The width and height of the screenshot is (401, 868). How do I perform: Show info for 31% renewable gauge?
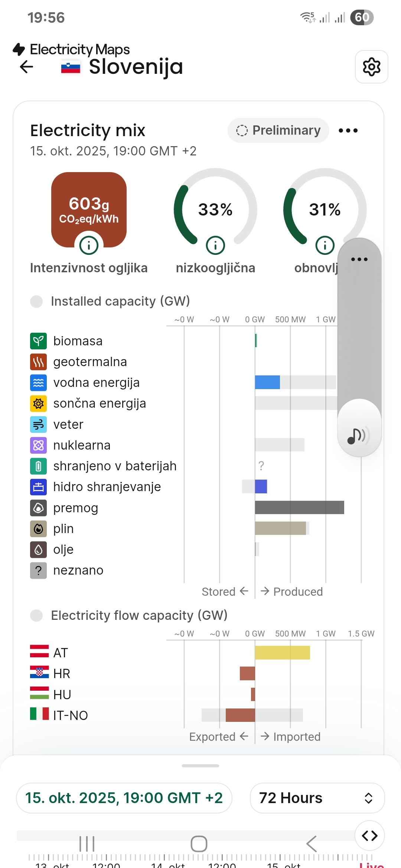[325, 245]
